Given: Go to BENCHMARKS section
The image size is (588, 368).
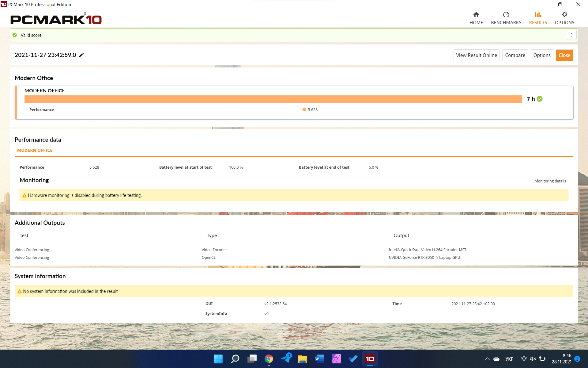Looking at the screenshot, I should point(506,18).
